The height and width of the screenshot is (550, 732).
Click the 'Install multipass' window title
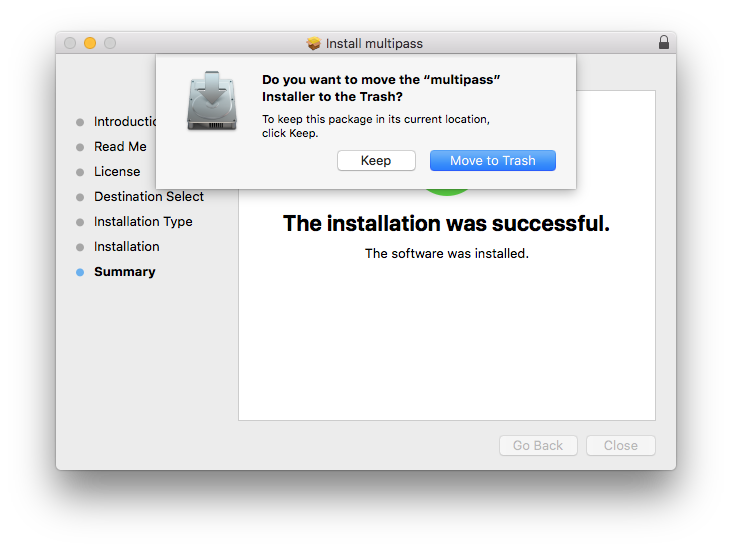pyautogui.click(x=374, y=43)
